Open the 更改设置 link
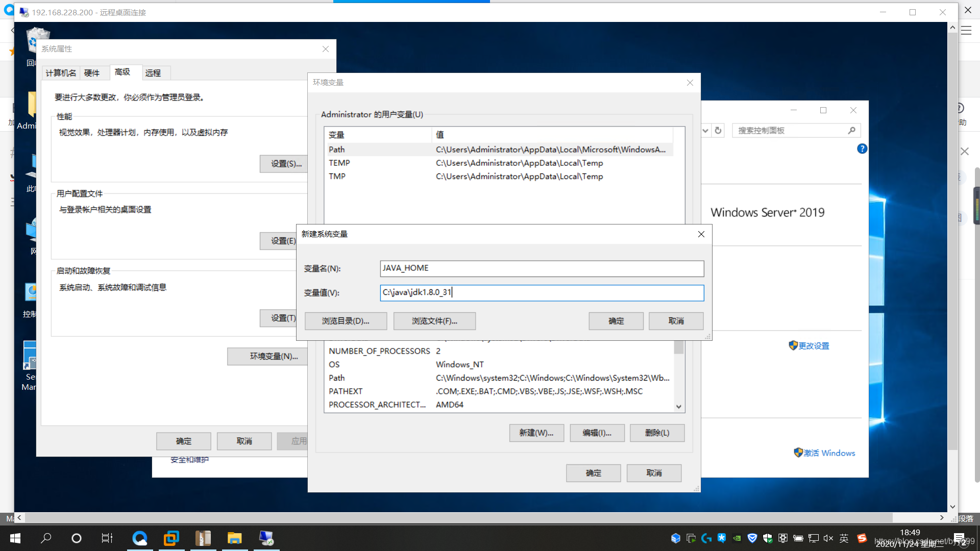 coord(814,346)
